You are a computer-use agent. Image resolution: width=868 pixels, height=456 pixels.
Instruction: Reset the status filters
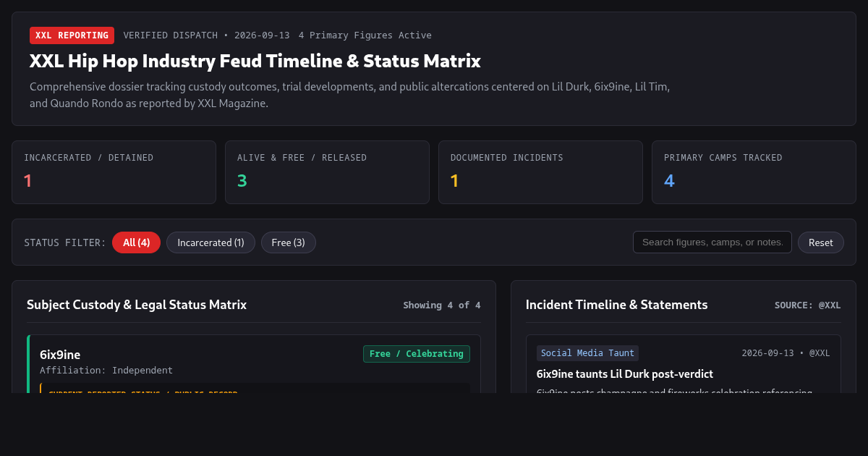(820, 242)
